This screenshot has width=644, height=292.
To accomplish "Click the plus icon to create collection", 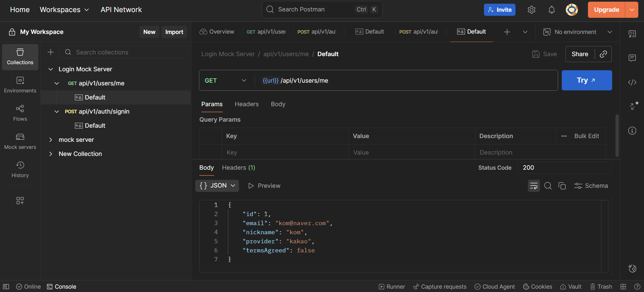I will coord(51,52).
